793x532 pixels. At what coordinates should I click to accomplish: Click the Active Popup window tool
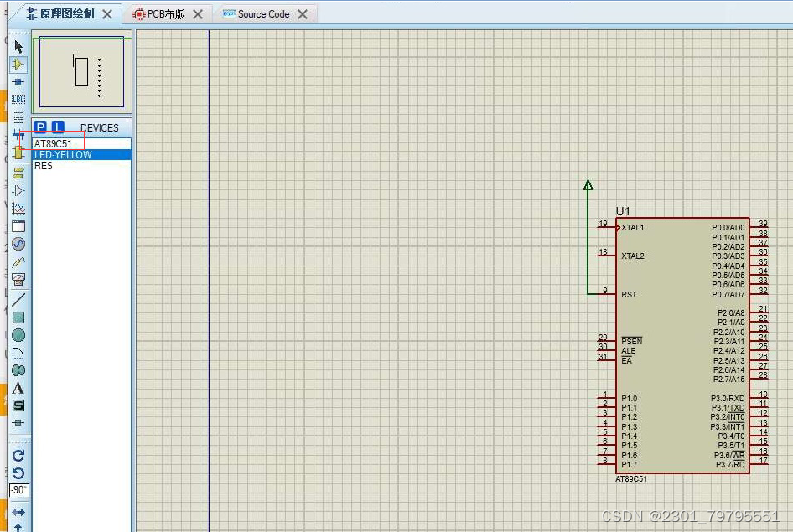18,226
